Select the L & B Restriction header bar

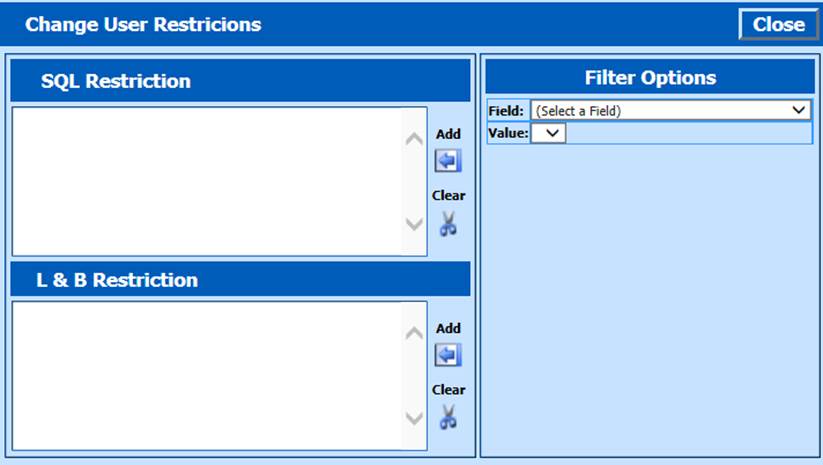(240, 280)
